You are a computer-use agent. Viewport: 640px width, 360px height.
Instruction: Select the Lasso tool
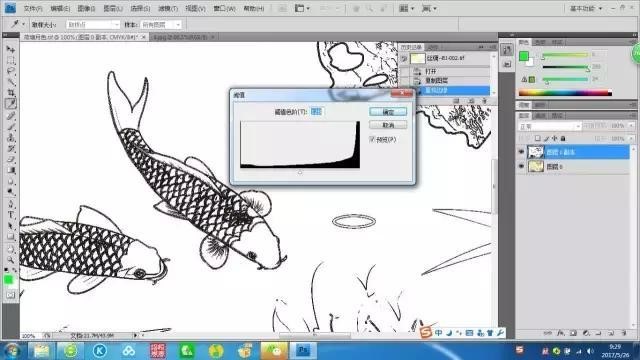click(x=11, y=71)
